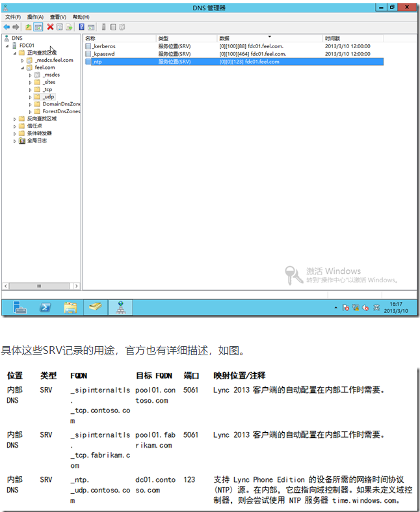Select the _udp folder in the tree
Image resolution: width=420 pixels, height=512 pixels.
coord(49,97)
